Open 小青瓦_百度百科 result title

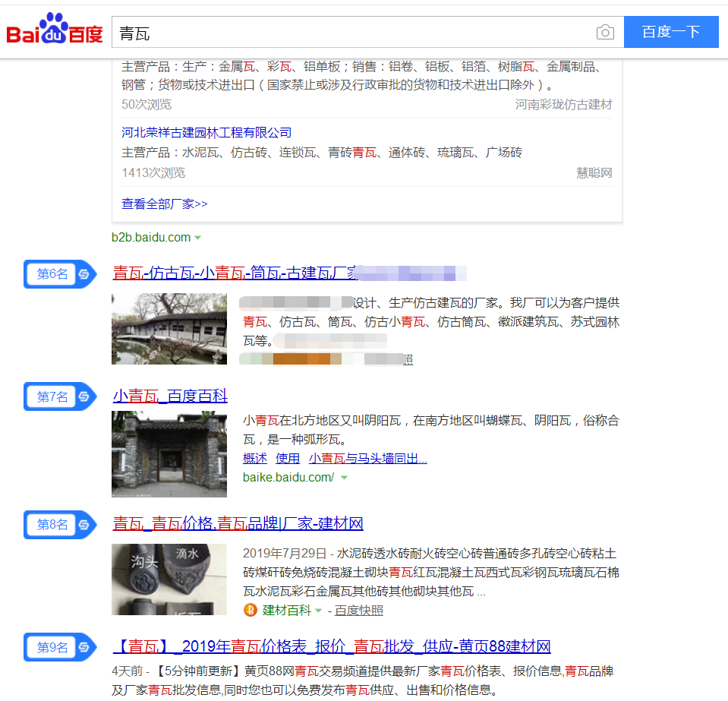(170, 396)
